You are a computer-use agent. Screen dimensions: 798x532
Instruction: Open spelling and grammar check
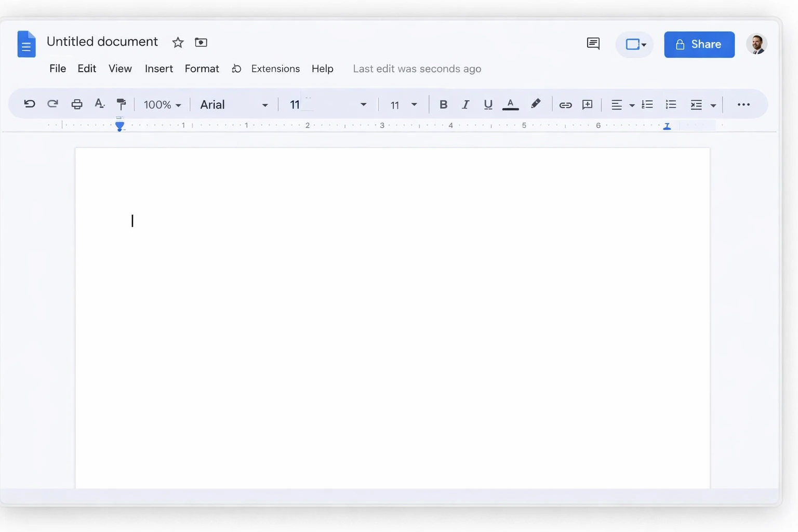99,104
